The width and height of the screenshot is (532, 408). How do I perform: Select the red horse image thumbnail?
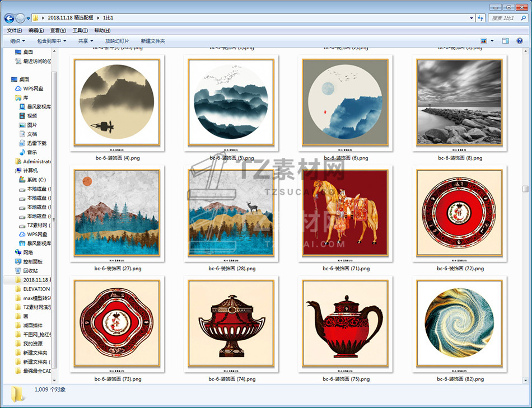pos(344,213)
